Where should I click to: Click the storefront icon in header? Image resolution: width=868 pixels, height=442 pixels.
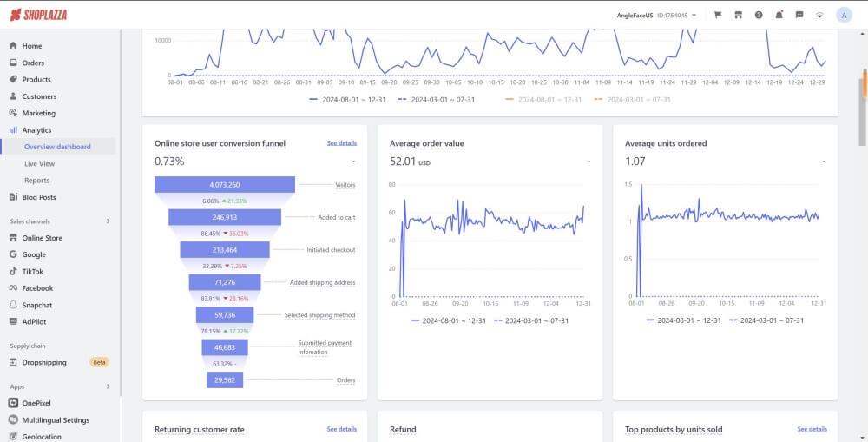click(x=738, y=15)
